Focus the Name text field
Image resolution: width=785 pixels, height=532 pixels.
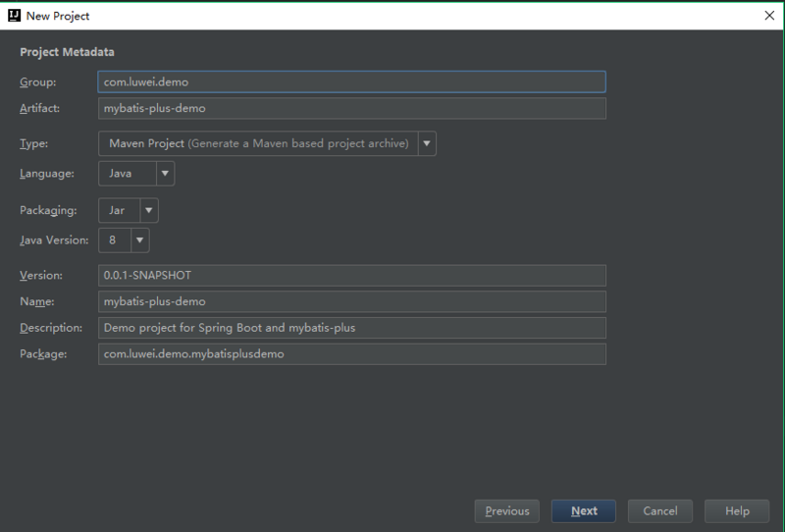click(351, 301)
